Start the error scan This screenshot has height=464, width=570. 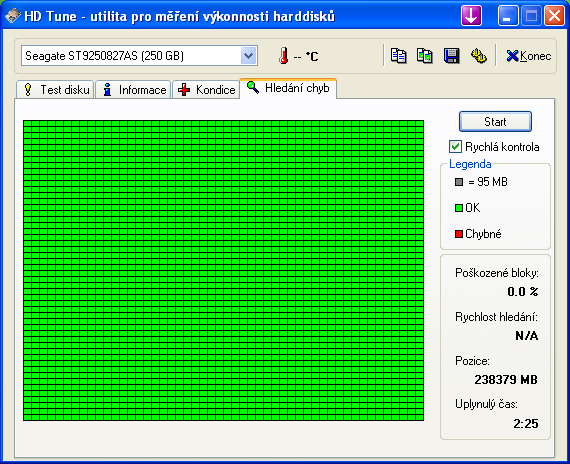[495, 121]
